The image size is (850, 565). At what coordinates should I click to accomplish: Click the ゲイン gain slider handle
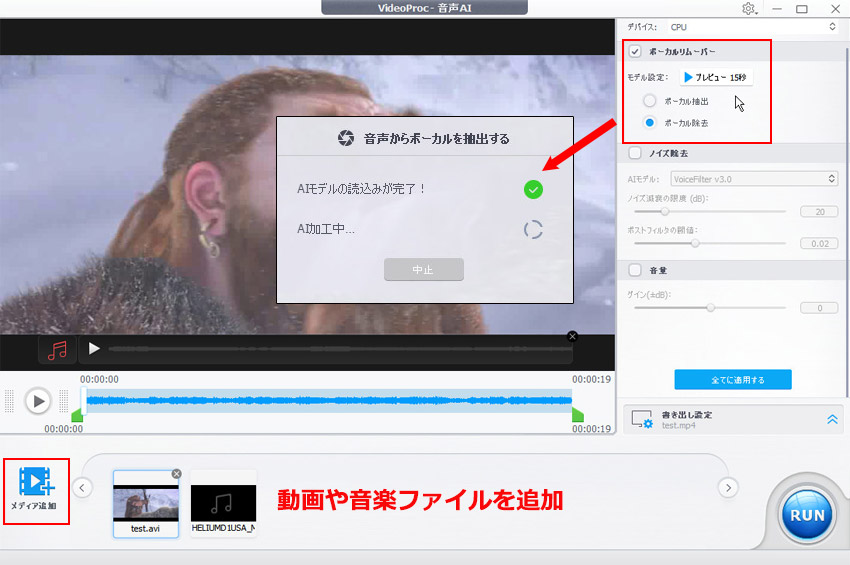click(711, 308)
